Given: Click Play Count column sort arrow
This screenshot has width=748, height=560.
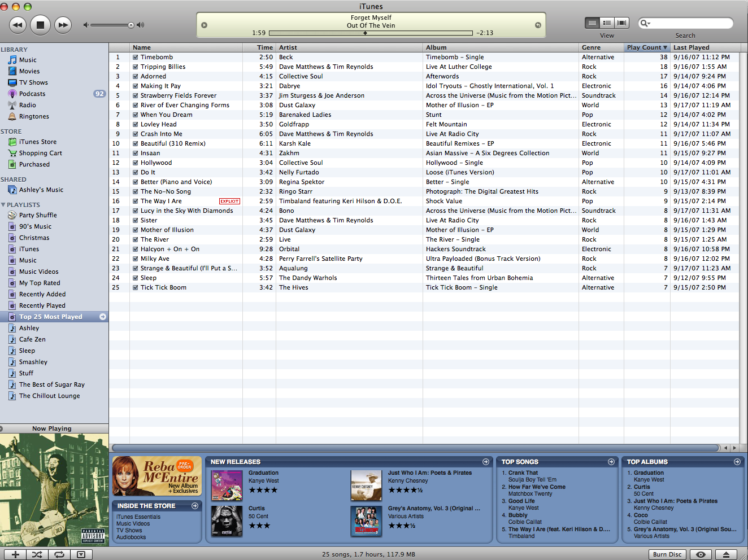Looking at the screenshot, I should (665, 47).
